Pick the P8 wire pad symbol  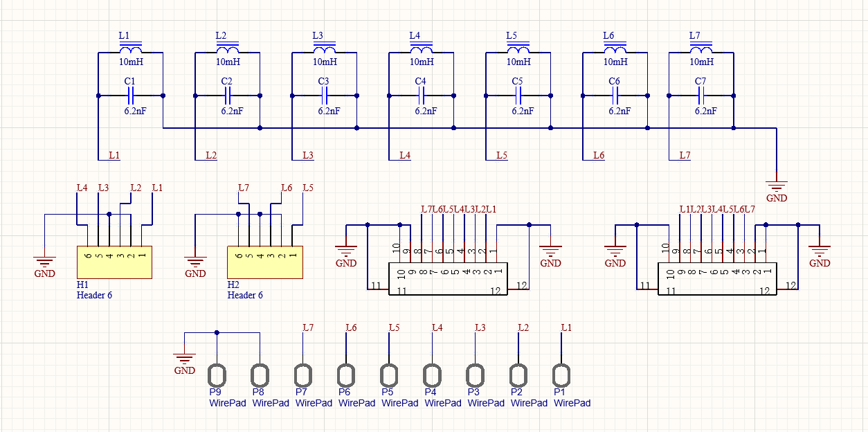pos(260,376)
